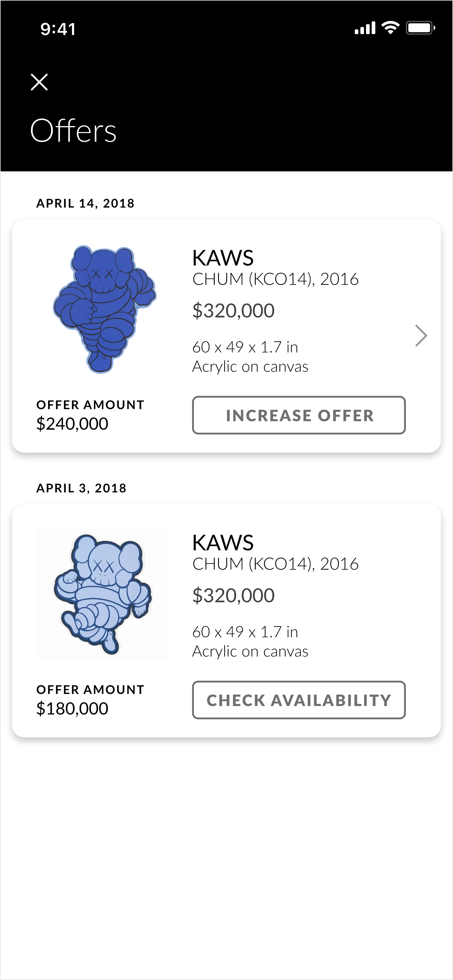This screenshot has width=453, height=980.
Task: Tap the 9:41 clock in status bar
Action: (58, 29)
